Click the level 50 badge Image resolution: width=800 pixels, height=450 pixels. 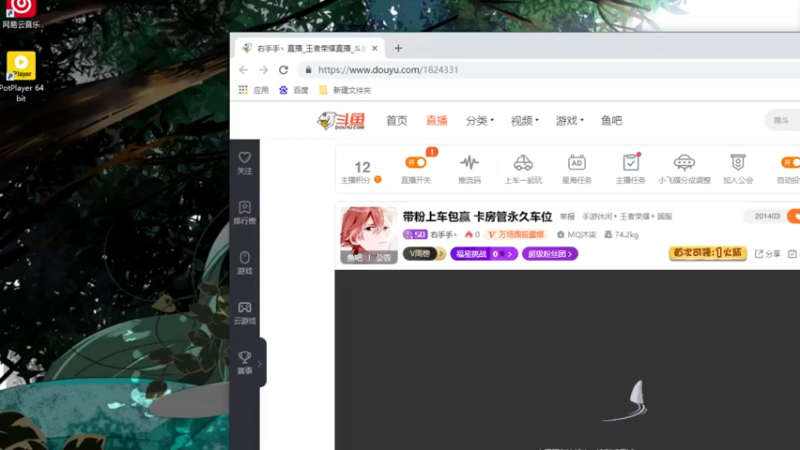click(x=415, y=234)
